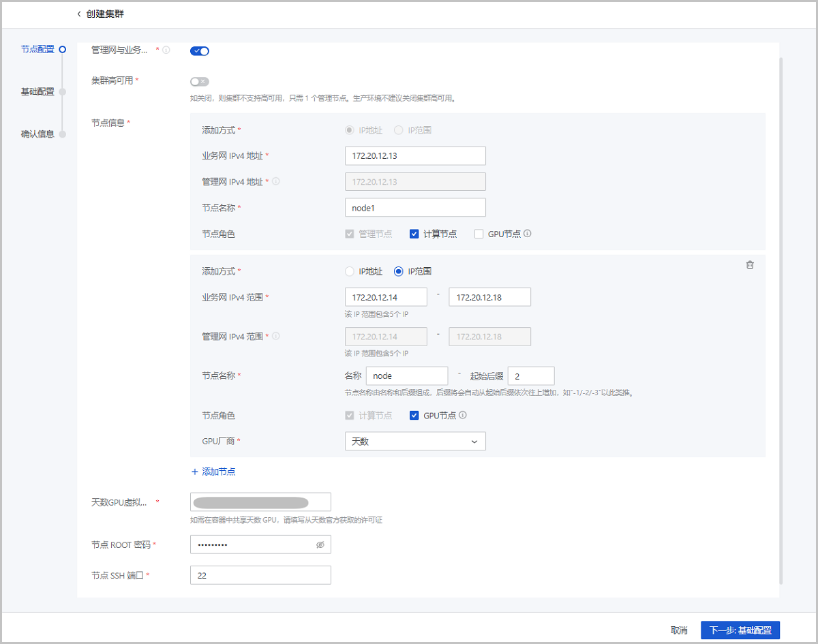
Task: Click info icon beside second GPU节点 checkbox
Action: pos(463,415)
